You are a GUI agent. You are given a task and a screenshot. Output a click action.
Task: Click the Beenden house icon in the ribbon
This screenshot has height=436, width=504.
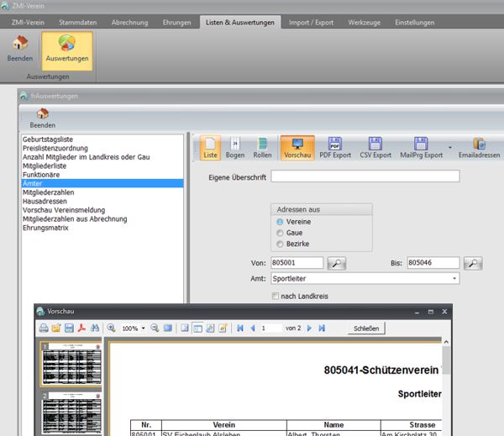20,49
